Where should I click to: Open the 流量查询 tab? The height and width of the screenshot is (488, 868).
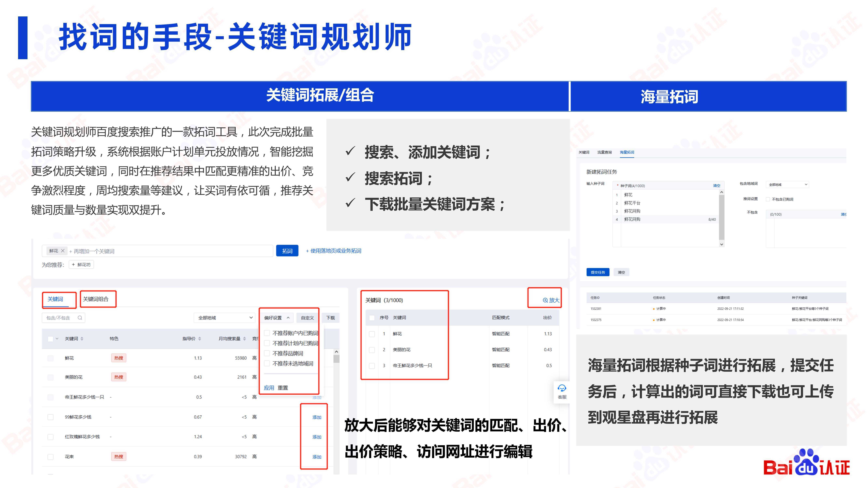[x=604, y=152]
